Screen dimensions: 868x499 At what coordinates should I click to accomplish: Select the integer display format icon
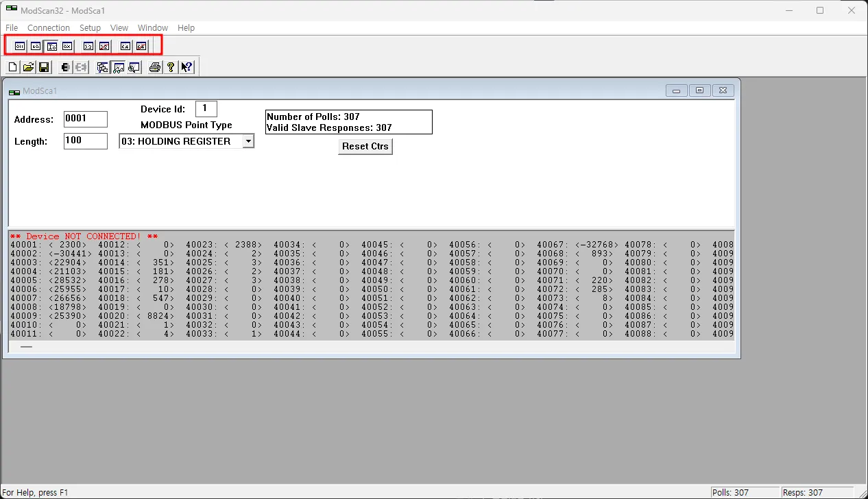pyautogui.click(x=52, y=46)
